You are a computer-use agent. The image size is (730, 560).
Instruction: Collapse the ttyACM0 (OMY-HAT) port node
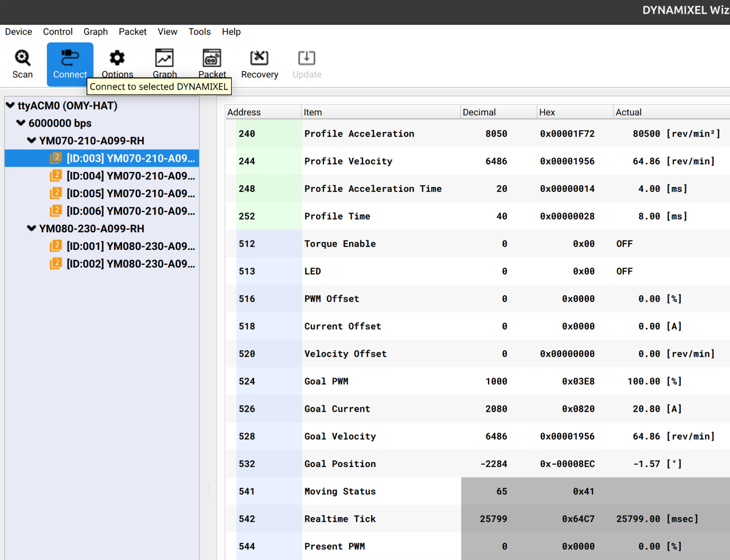(10, 105)
